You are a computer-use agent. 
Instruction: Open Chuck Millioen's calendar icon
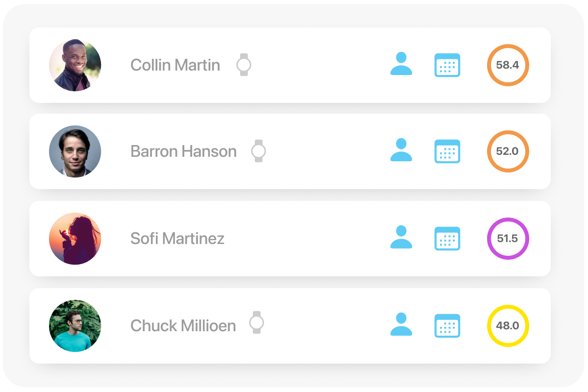(447, 326)
